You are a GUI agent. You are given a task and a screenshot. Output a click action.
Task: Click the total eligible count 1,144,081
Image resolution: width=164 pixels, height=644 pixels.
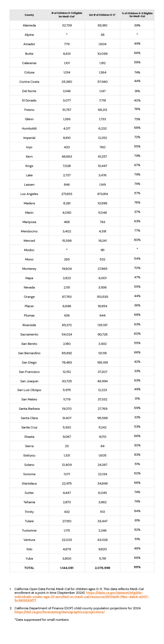pos(67,568)
